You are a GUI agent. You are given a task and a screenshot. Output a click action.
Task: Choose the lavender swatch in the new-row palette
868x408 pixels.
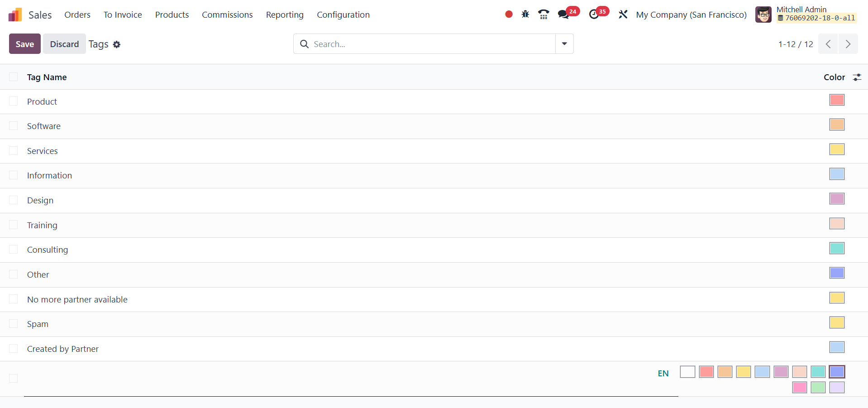[837, 387]
